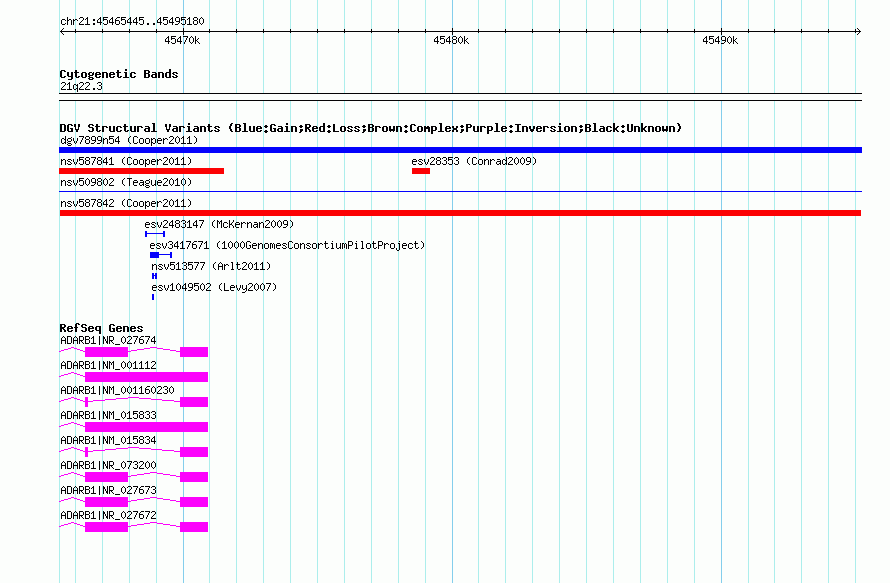Click ADARB1|NM_001112 transcript label
Screen dimensions: 890x583
108,365
